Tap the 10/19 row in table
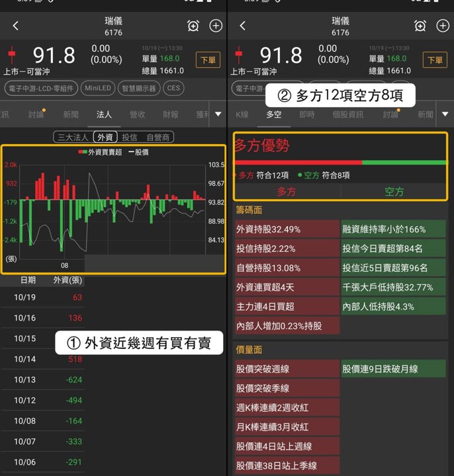 pyautogui.click(x=42, y=297)
